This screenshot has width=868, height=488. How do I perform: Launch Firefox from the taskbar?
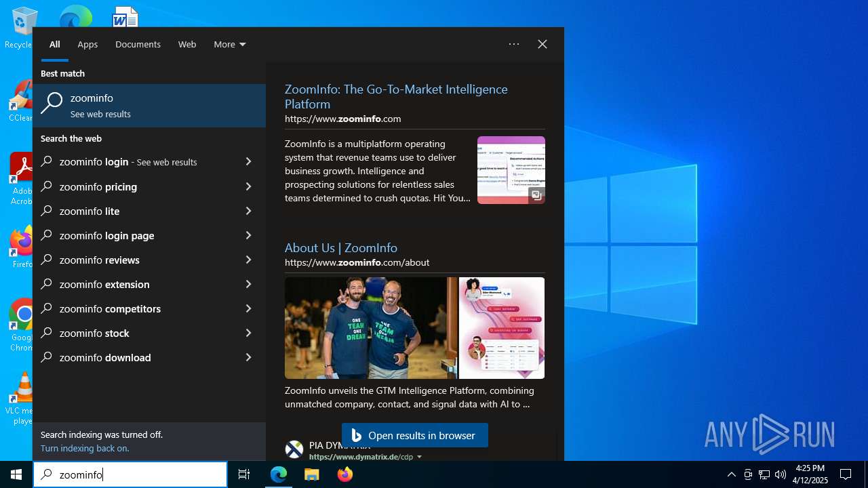point(345,474)
